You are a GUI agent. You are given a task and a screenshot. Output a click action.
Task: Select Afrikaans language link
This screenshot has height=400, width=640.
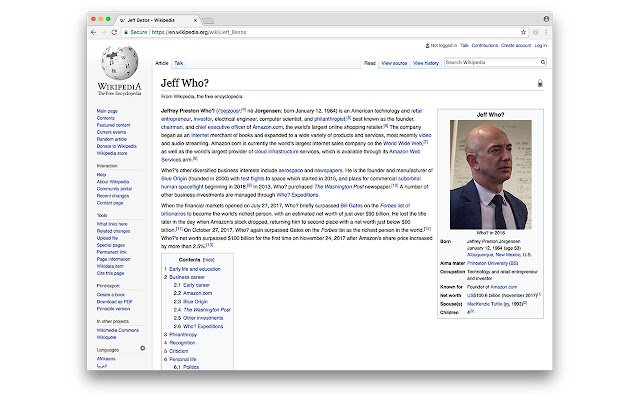coord(106,359)
